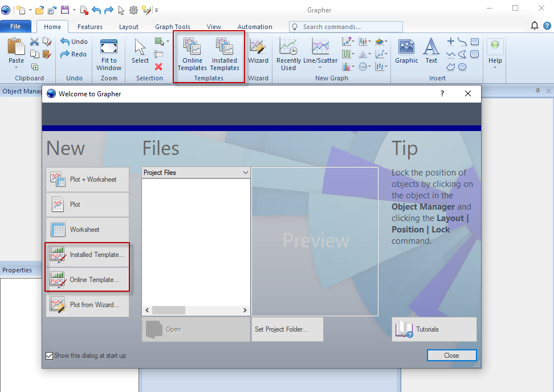Activate the Select pointer tool
This screenshot has height=392, width=554.
click(x=140, y=52)
